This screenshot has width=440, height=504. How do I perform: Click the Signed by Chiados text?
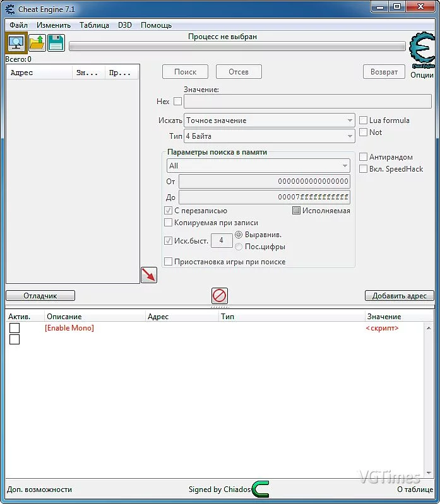(x=219, y=489)
